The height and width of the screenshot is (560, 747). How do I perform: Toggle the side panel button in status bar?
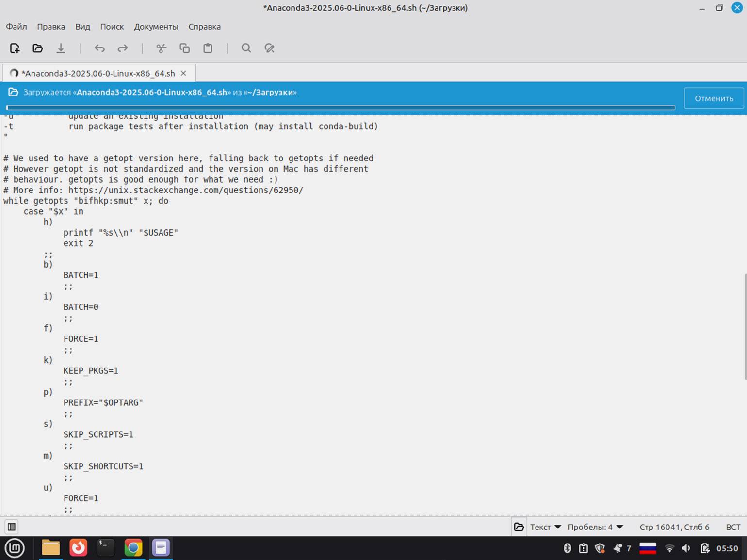pos(12,527)
